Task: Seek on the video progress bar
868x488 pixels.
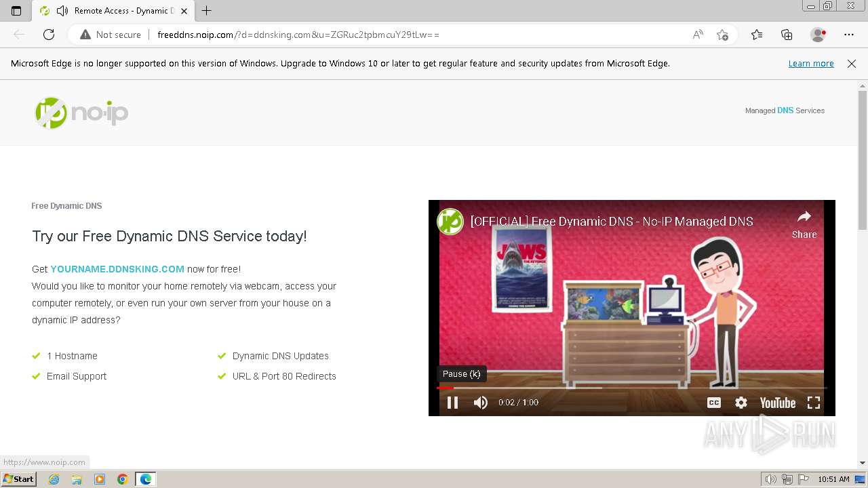Action: [631, 388]
